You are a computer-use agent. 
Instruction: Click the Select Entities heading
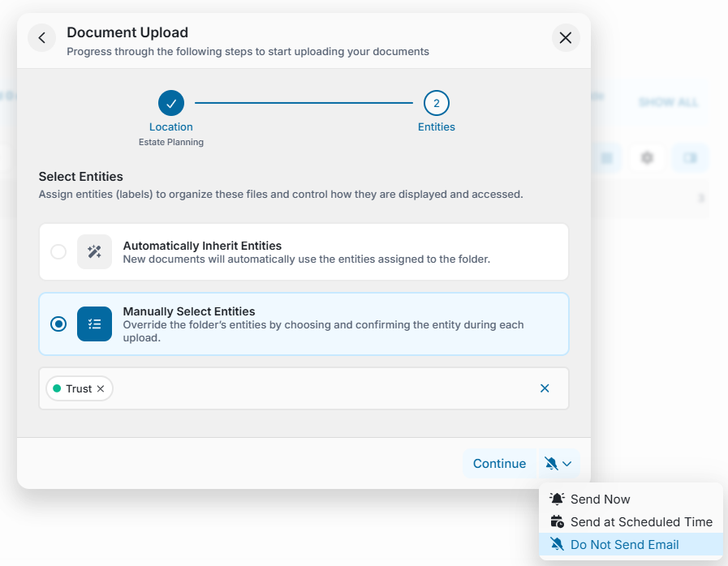(x=81, y=177)
